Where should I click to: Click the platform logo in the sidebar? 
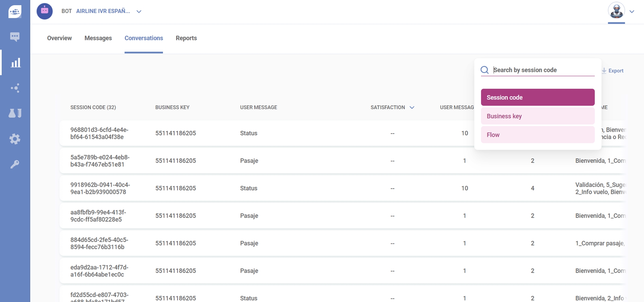(x=15, y=12)
